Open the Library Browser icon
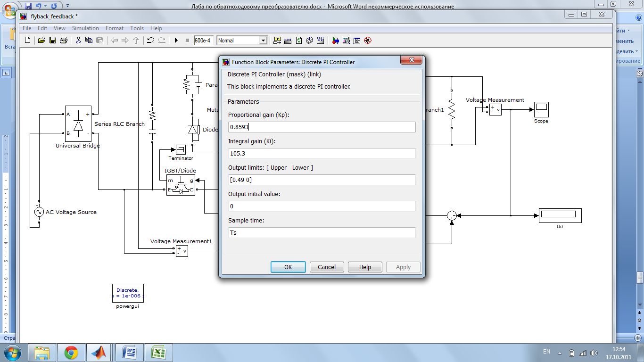This screenshot has width=644, height=362. click(335, 41)
